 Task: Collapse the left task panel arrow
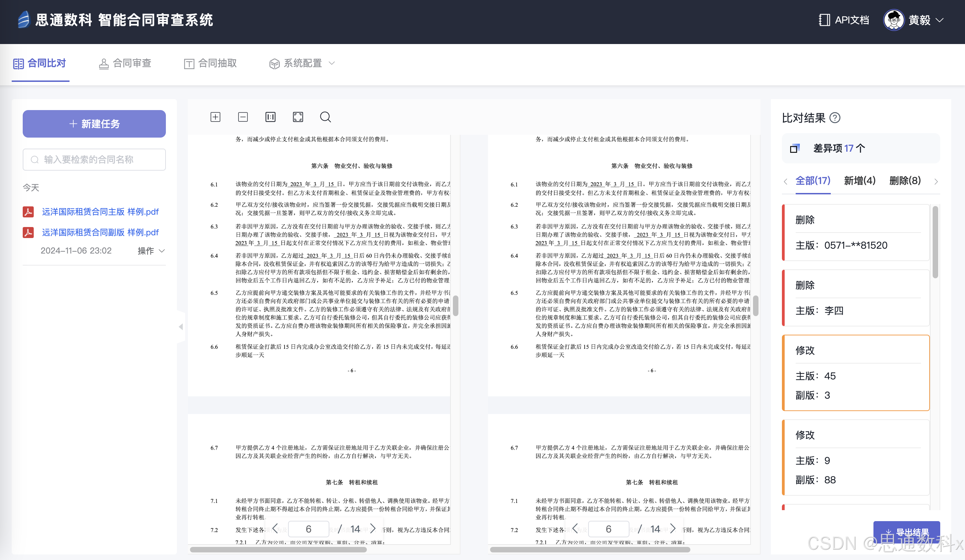(181, 326)
